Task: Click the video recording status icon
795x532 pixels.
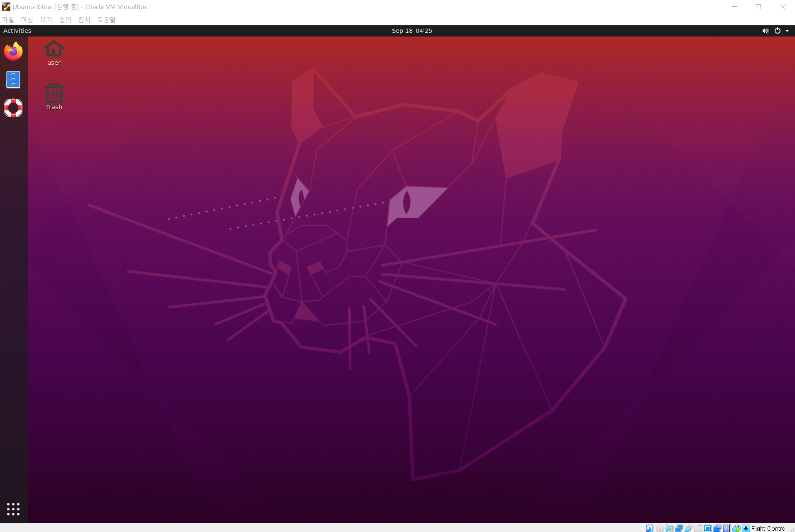Action: [717, 528]
